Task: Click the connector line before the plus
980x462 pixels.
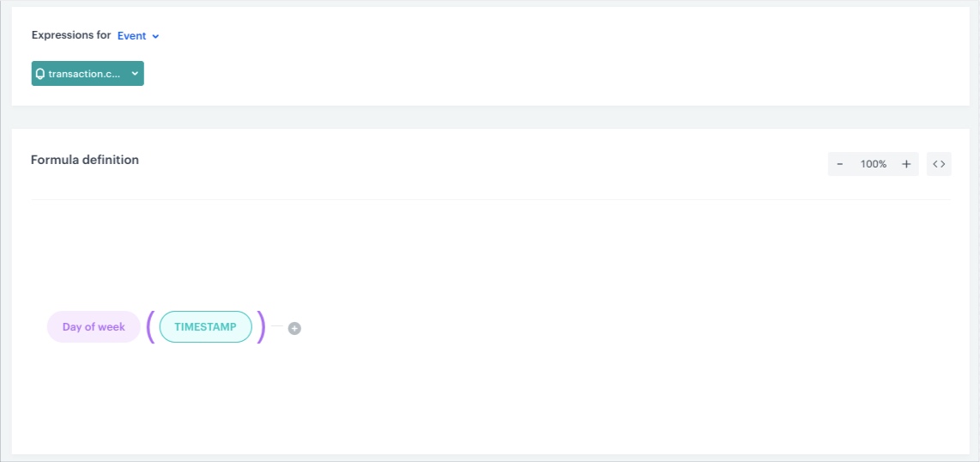Action: click(x=277, y=327)
